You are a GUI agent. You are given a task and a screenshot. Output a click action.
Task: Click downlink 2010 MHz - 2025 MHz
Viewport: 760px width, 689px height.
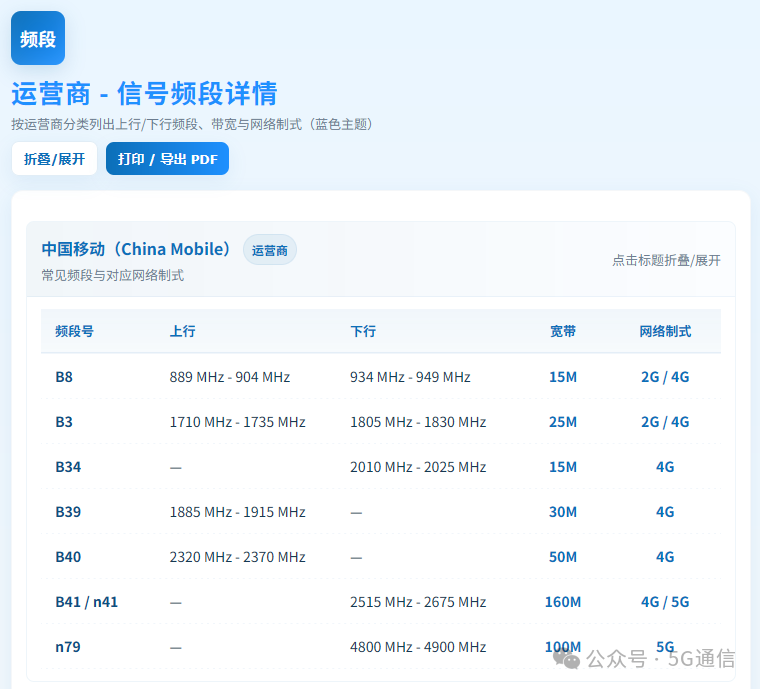pyautogui.click(x=418, y=467)
